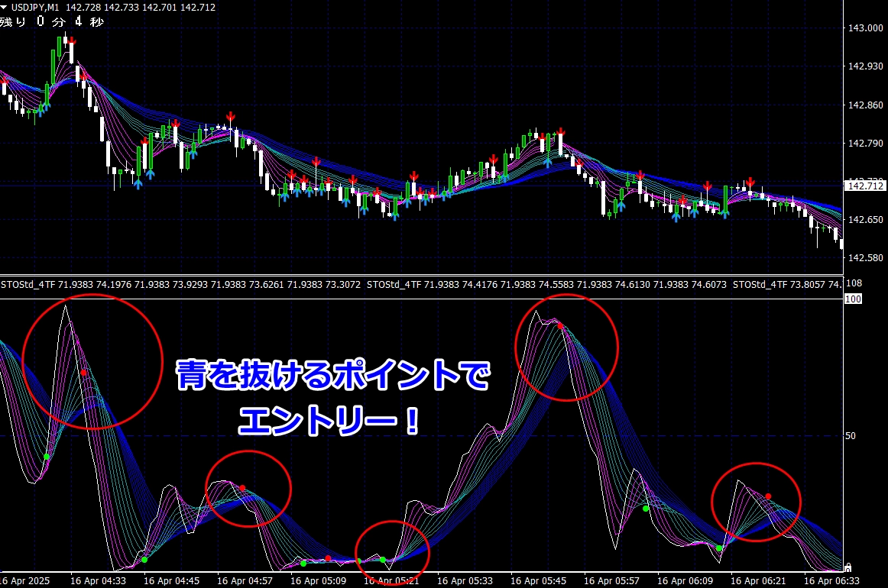This screenshot has height=588, width=888.
Task: Click the 残り 0 分 4 秒 countdown text
Action: [52, 21]
